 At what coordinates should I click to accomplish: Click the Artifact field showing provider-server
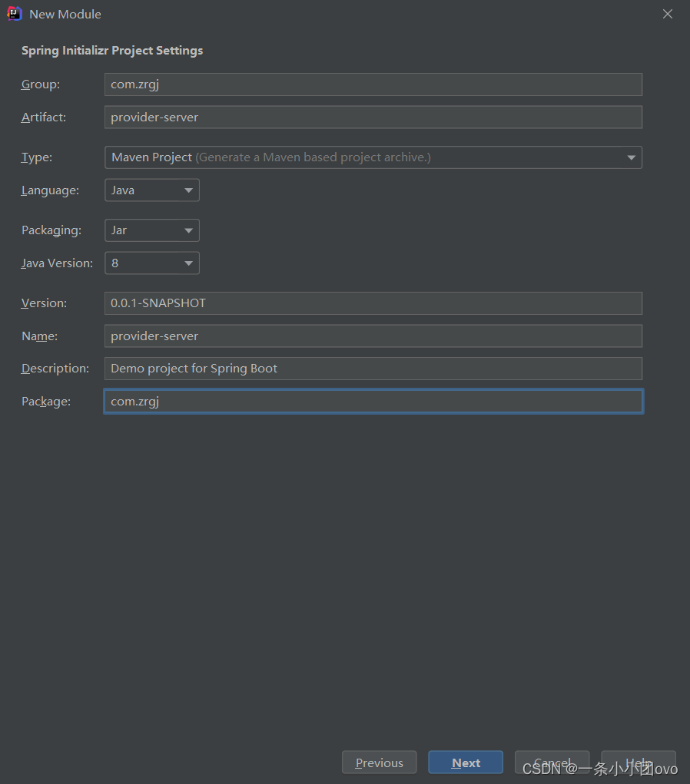[373, 117]
